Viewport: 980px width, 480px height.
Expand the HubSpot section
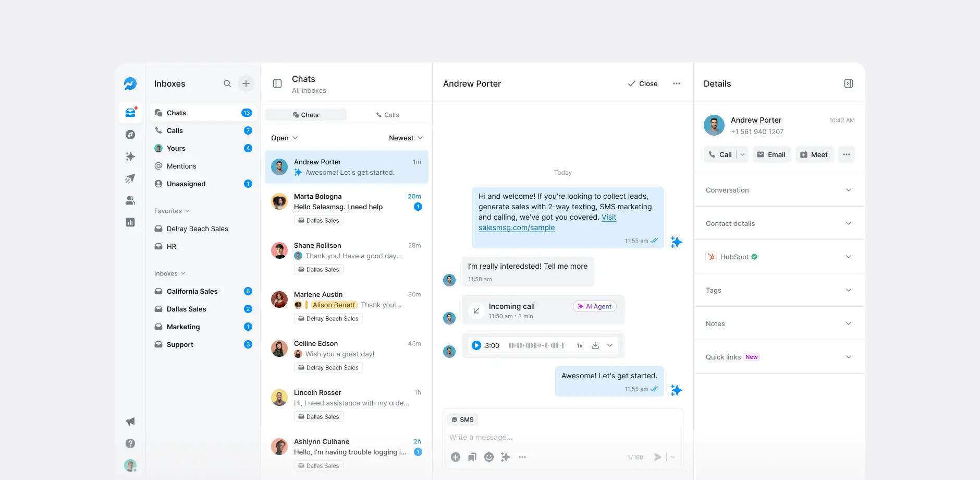pos(779,257)
